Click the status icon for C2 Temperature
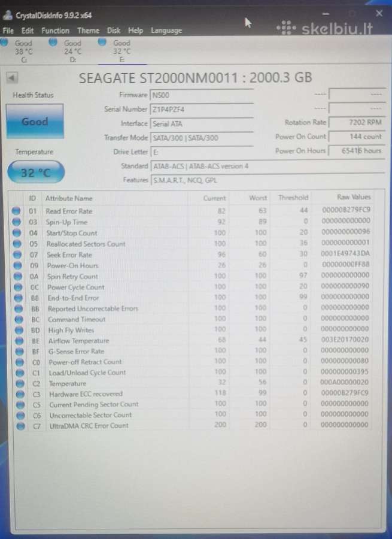Viewport: 392px width, 539px height. click(x=20, y=383)
